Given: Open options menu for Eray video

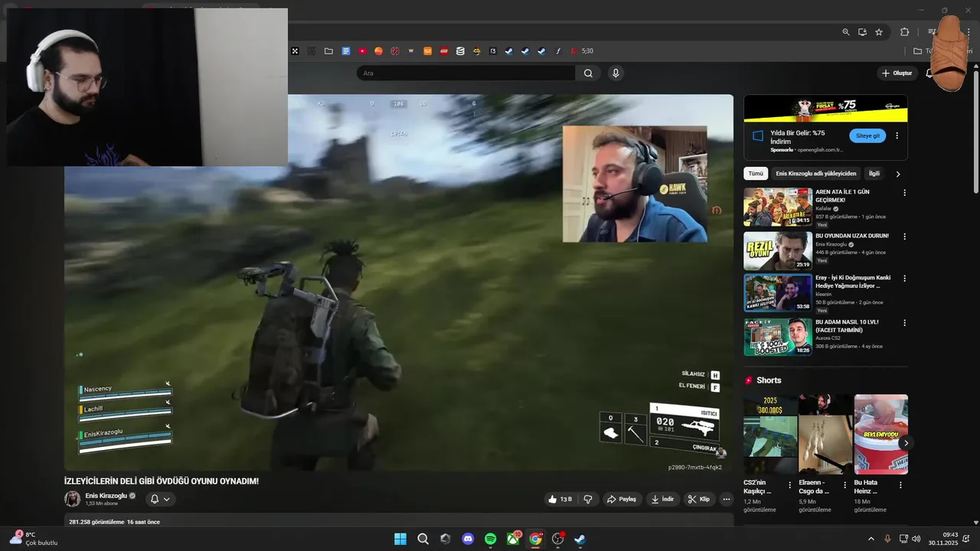Looking at the screenshot, I should point(904,279).
